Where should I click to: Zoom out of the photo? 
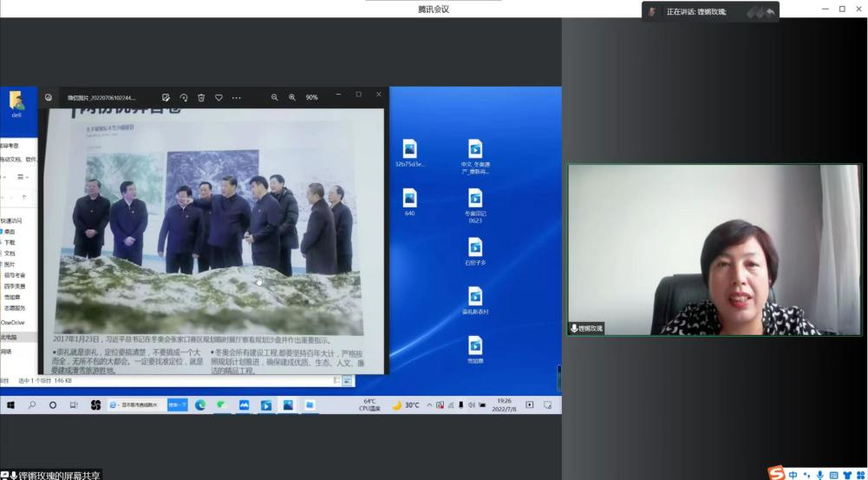(x=275, y=97)
